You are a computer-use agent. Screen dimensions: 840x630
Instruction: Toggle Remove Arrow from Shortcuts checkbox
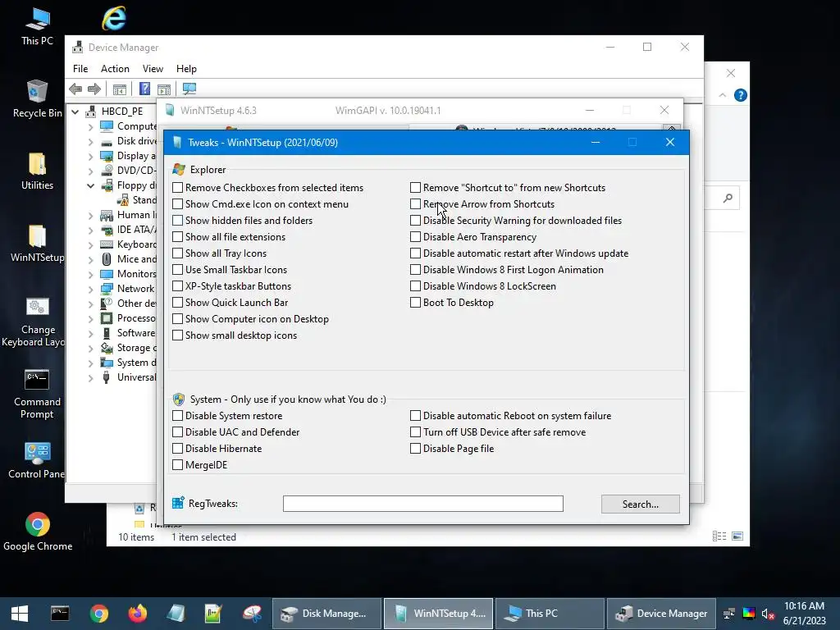point(415,204)
